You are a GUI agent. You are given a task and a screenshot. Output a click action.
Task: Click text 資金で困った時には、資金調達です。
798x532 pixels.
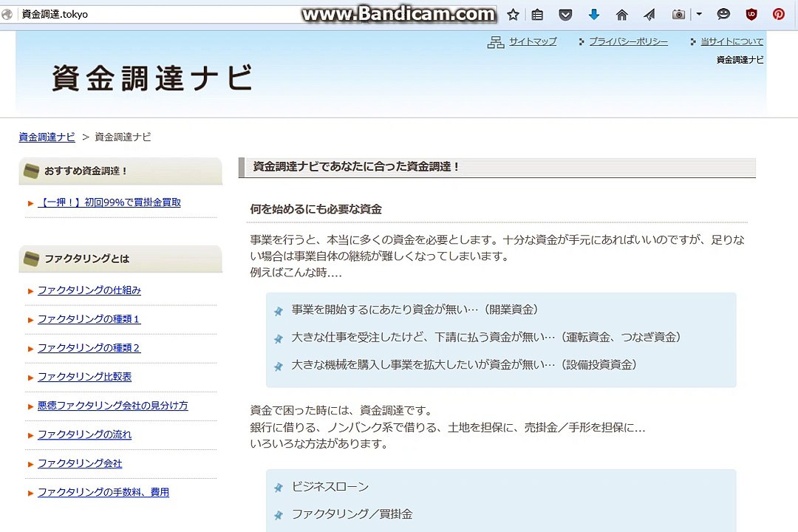pyautogui.click(x=343, y=410)
